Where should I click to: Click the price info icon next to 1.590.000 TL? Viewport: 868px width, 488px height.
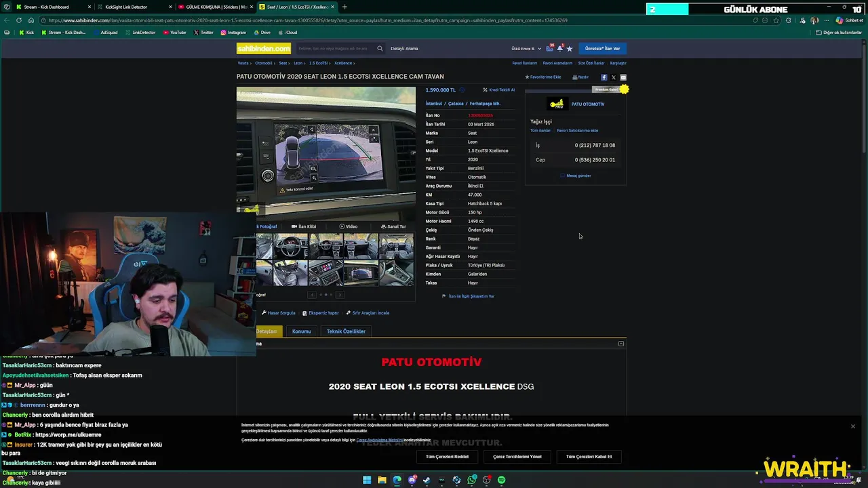coord(462,90)
